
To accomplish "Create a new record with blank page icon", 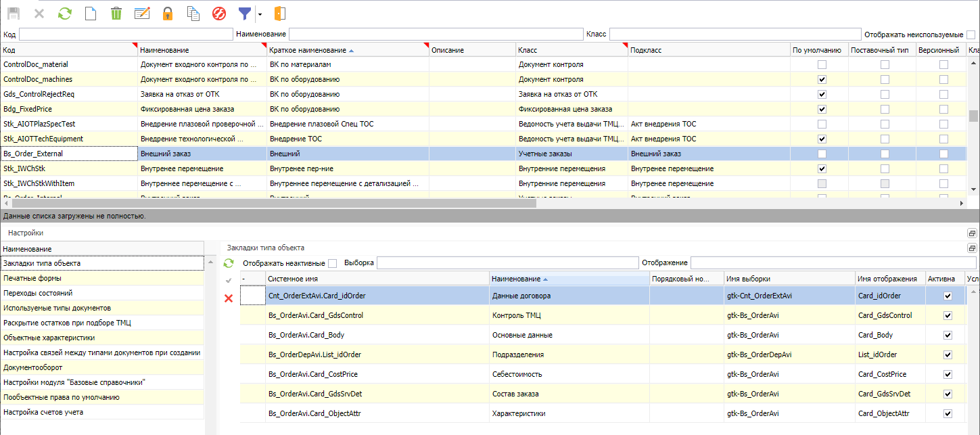I will coord(91,13).
